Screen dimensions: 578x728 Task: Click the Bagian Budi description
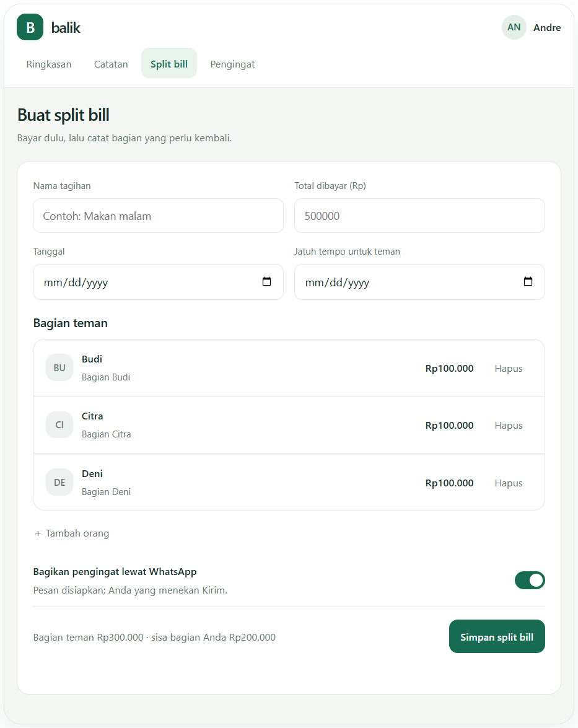click(106, 377)
